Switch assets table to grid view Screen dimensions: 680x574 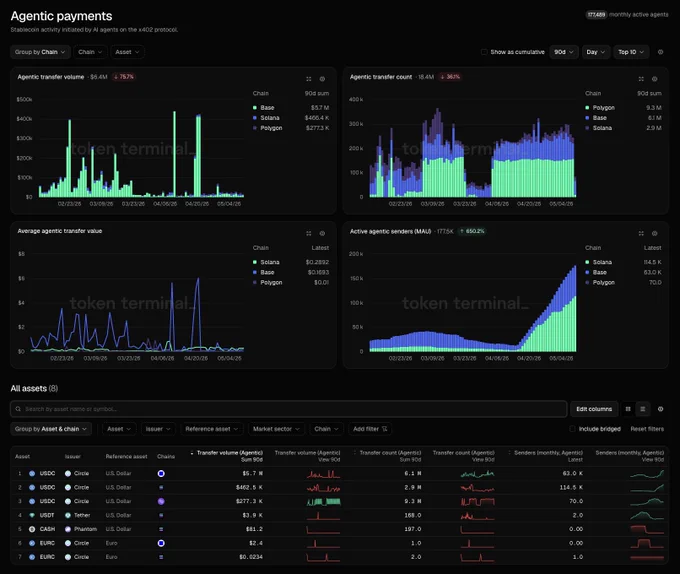point(628,409)
